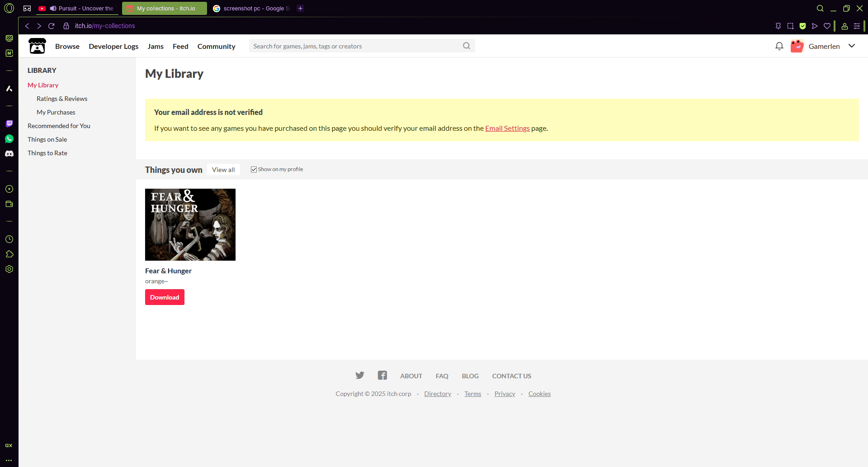
Task: Open GX Cleaner M chip icon
Action: pyautogui.click(x=9, y=53)
